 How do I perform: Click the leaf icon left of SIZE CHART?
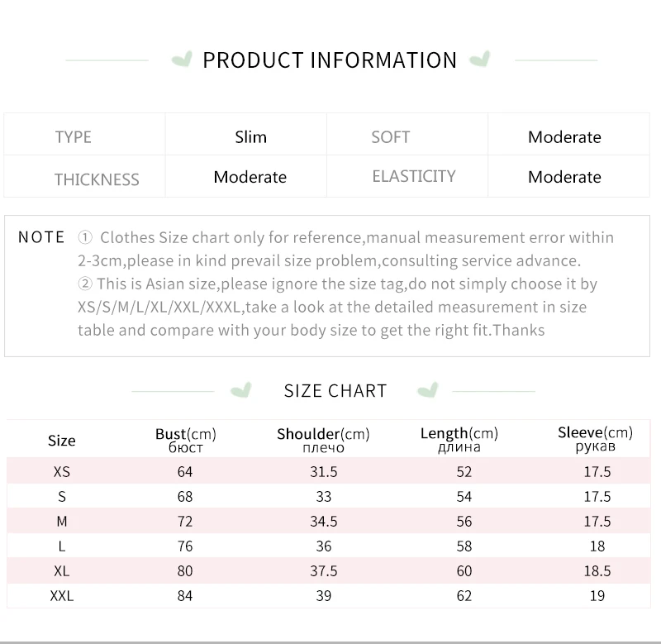coord(240,390)
